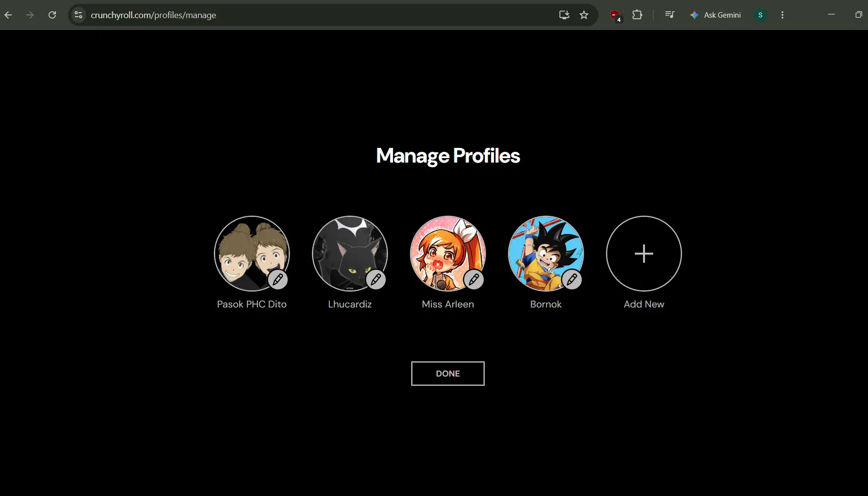
Task: Bookmark this page with the star icon
Action: [x=584, y=15]
